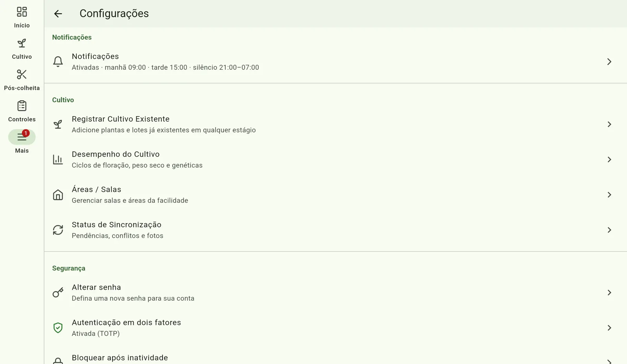Open the Início dashboard icon
Viewport: 627px width, 364px height.
tap(22, 12)
